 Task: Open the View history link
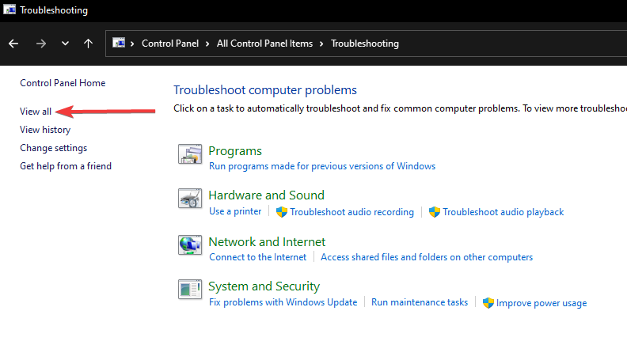pos(45,130)
